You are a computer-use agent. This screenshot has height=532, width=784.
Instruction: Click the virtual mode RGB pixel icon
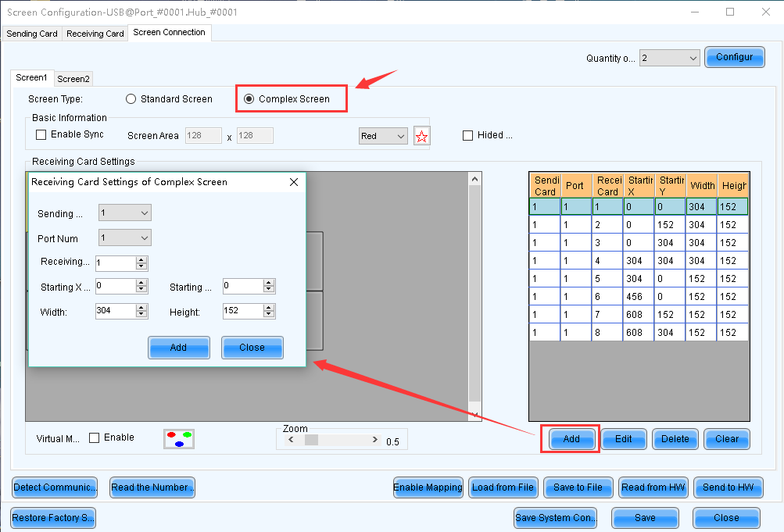click(179, 439)
